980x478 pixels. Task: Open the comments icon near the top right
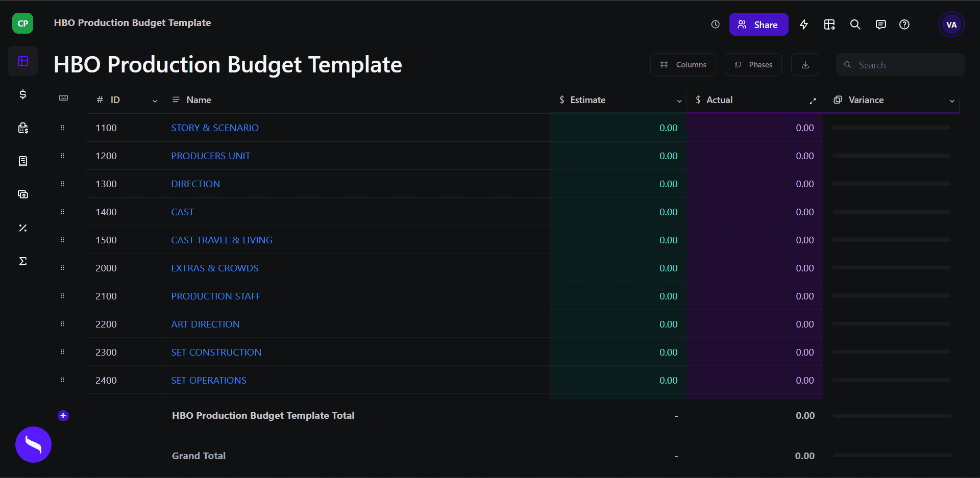point(880,24)
